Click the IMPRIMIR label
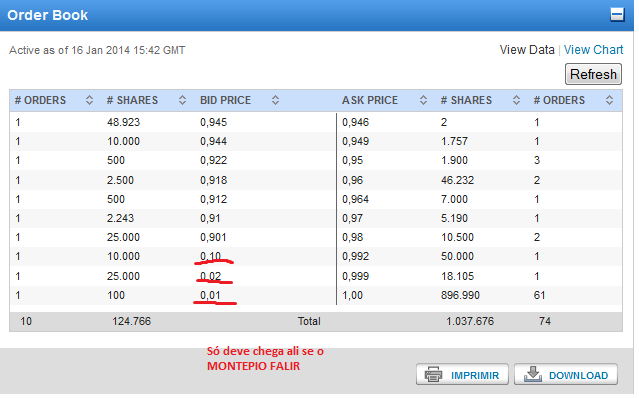 [475, 376]
